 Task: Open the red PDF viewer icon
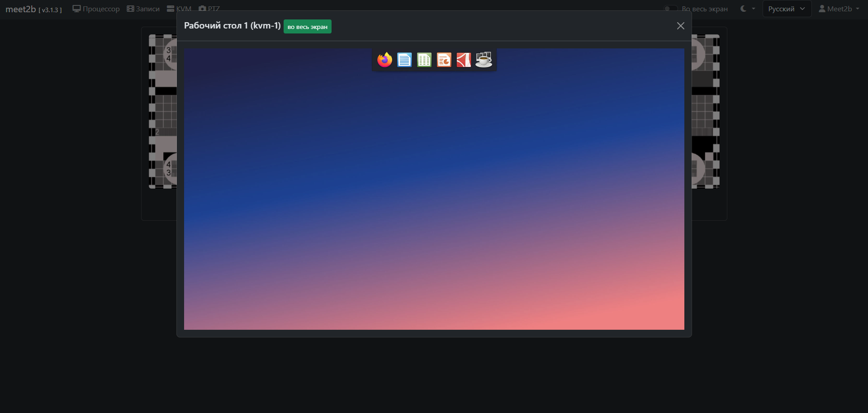464,60
